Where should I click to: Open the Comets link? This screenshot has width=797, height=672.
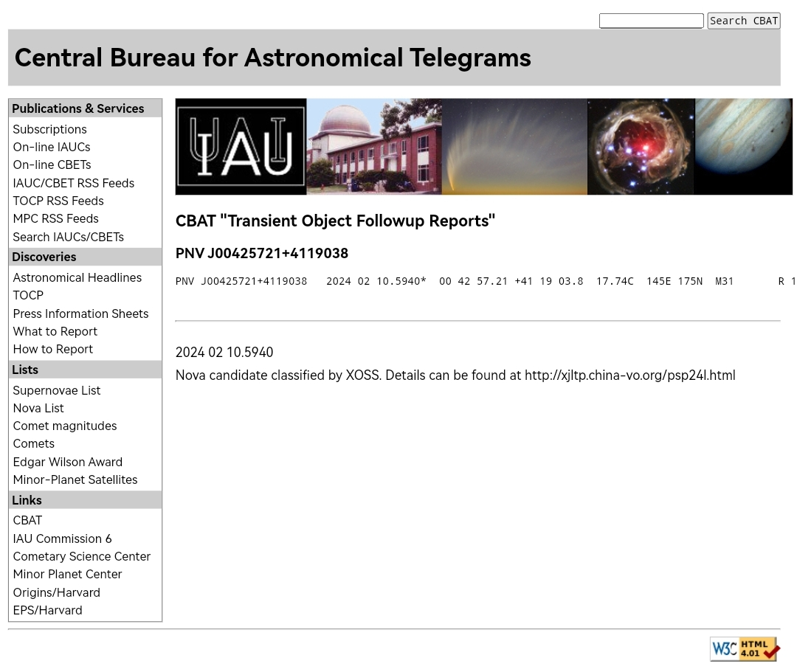click(x=34, y=444)
